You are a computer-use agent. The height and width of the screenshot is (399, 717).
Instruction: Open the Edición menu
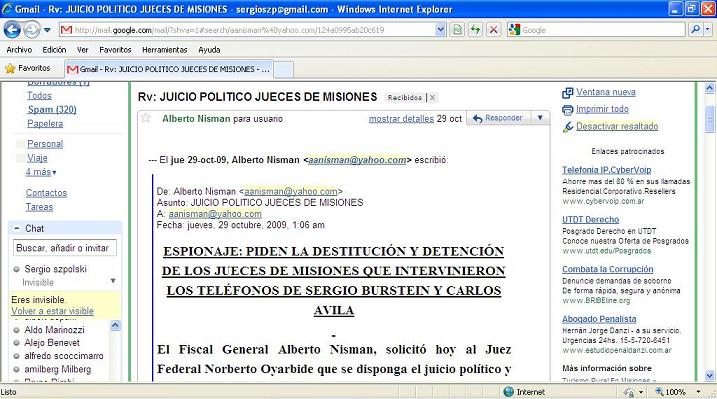coord(54,50)
